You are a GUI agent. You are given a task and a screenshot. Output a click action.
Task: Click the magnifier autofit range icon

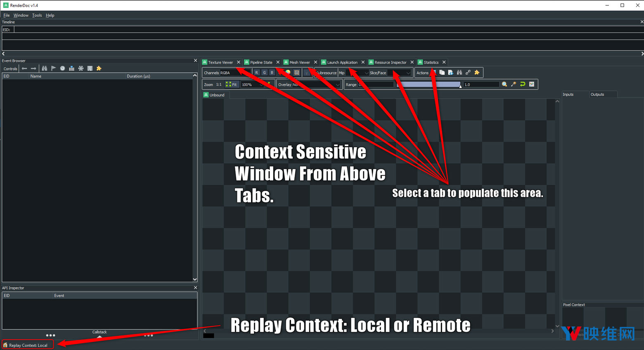coord(504,84)
